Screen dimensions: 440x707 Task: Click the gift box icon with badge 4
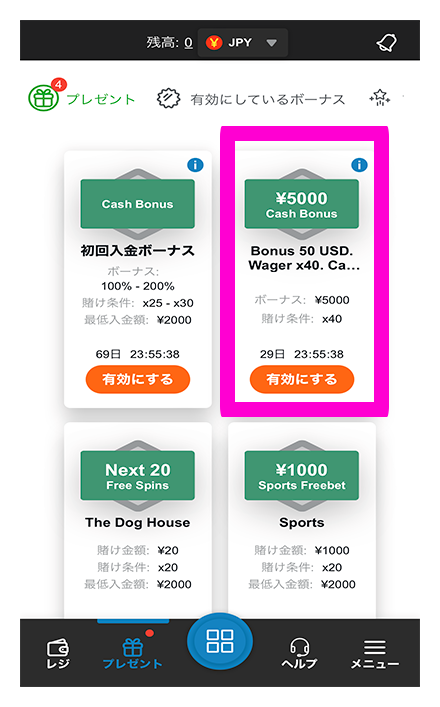click(x=44, y=97)
